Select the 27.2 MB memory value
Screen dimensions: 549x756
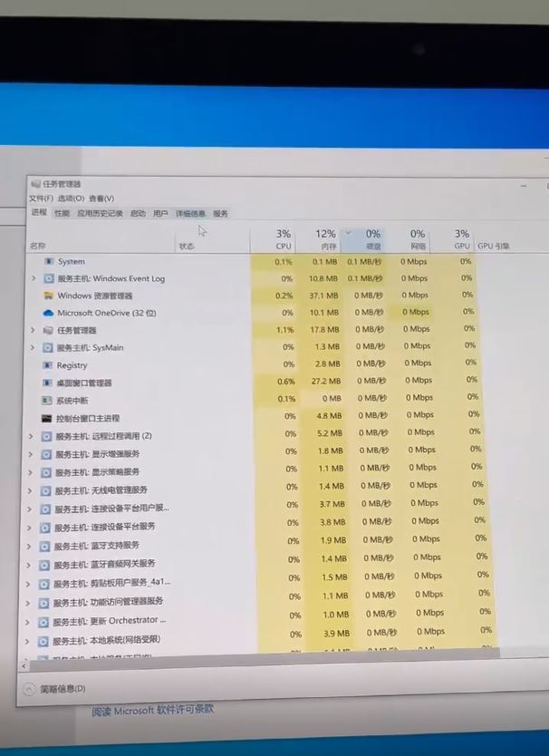coord(326,381)
